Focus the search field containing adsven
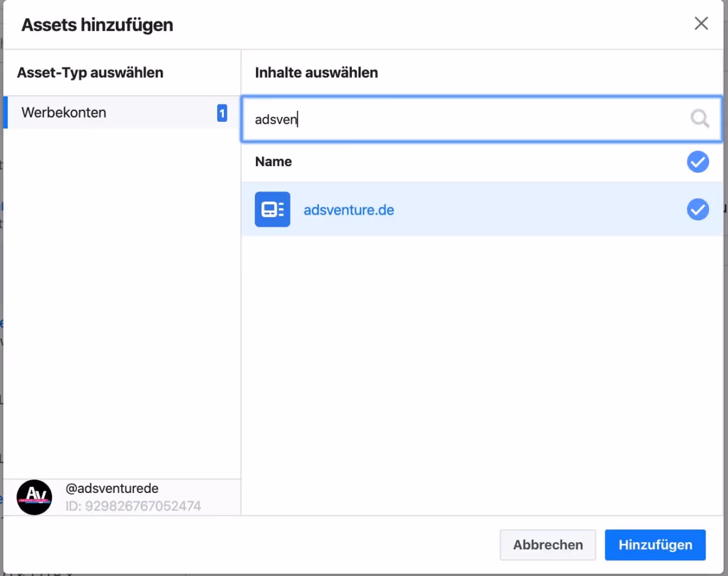728x576 pixels. coord(482,119)
